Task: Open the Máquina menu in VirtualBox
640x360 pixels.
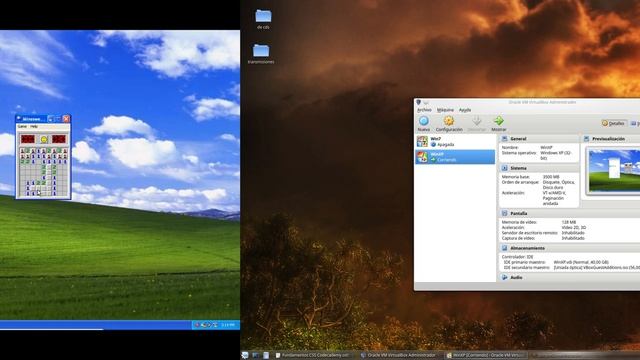Action: click(x=445, y=110)
